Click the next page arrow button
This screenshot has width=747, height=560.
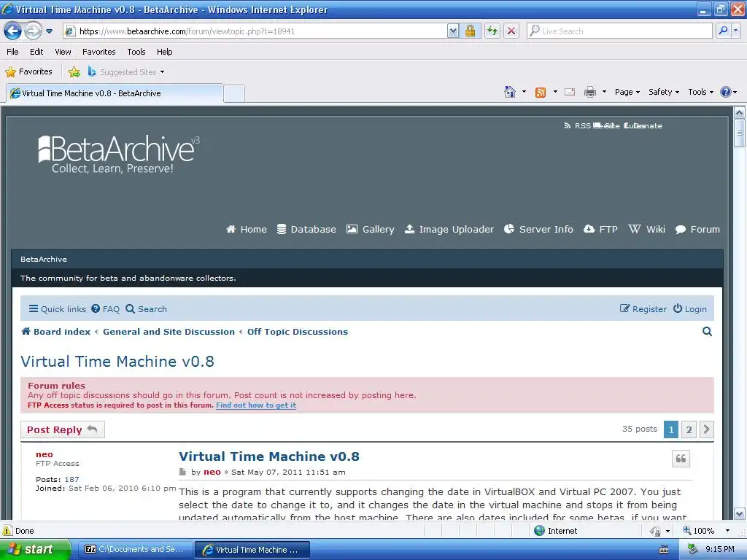pos(706,429)
